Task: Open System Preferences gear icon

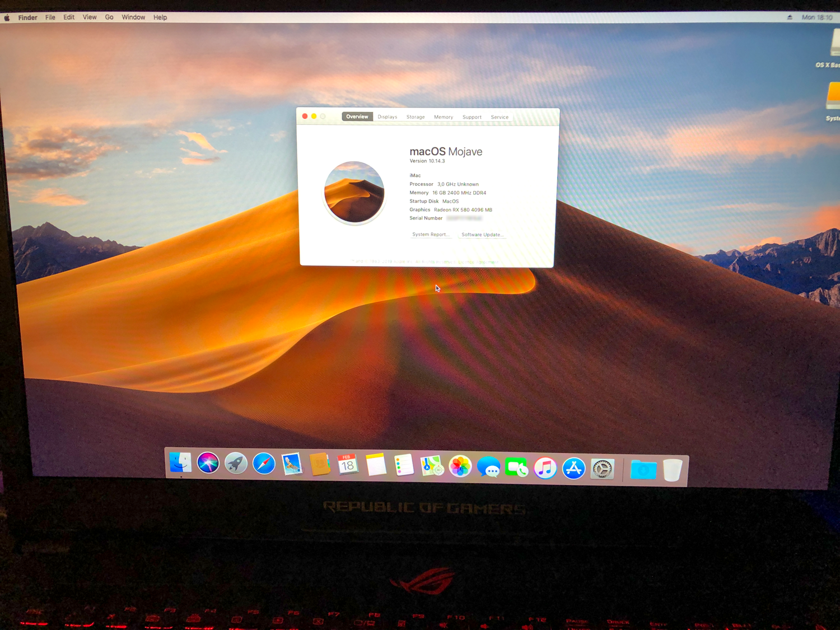Action: (602, 469)
